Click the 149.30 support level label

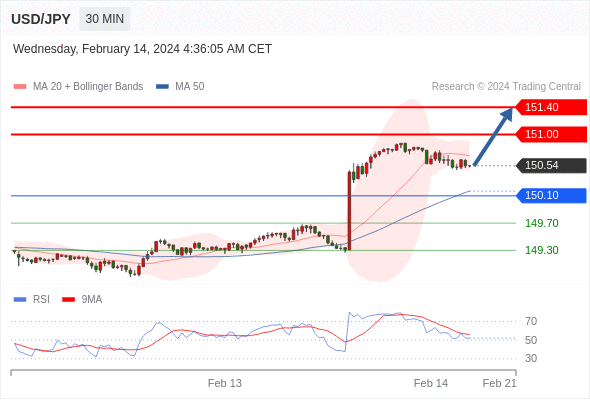point(541,250)
